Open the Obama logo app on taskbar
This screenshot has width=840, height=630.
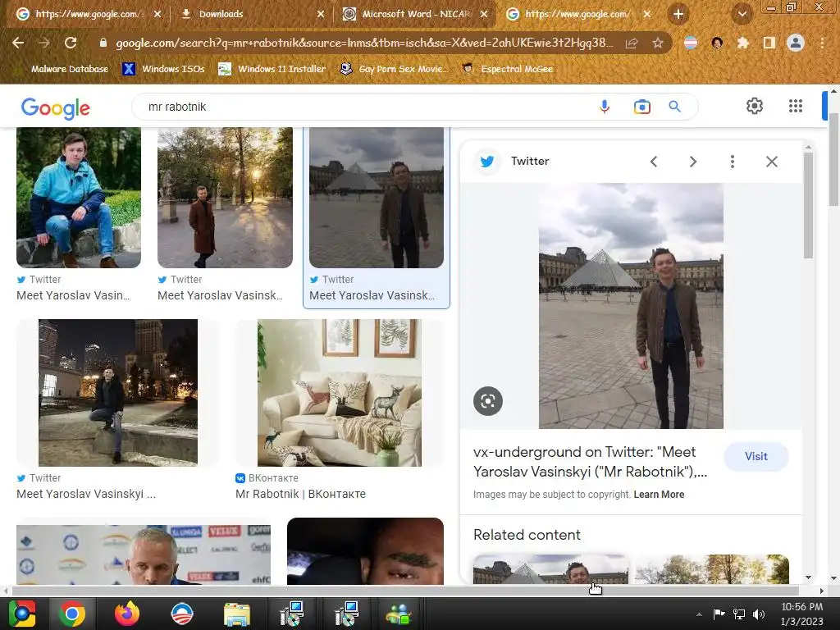pyautogui.click(x=181, y=614)
